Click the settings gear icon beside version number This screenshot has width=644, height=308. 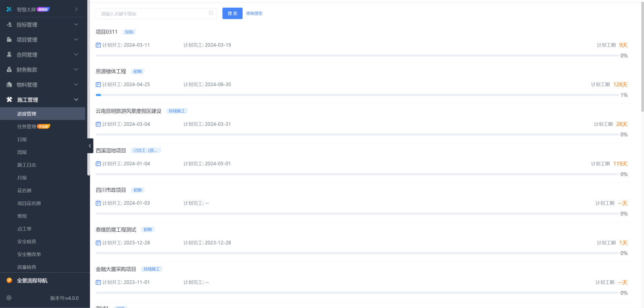click(9, 298)
